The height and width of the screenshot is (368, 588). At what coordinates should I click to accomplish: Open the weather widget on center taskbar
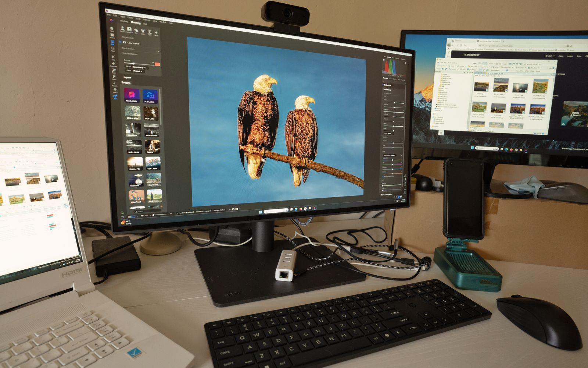pyautogui.click(x=126, y=223)
